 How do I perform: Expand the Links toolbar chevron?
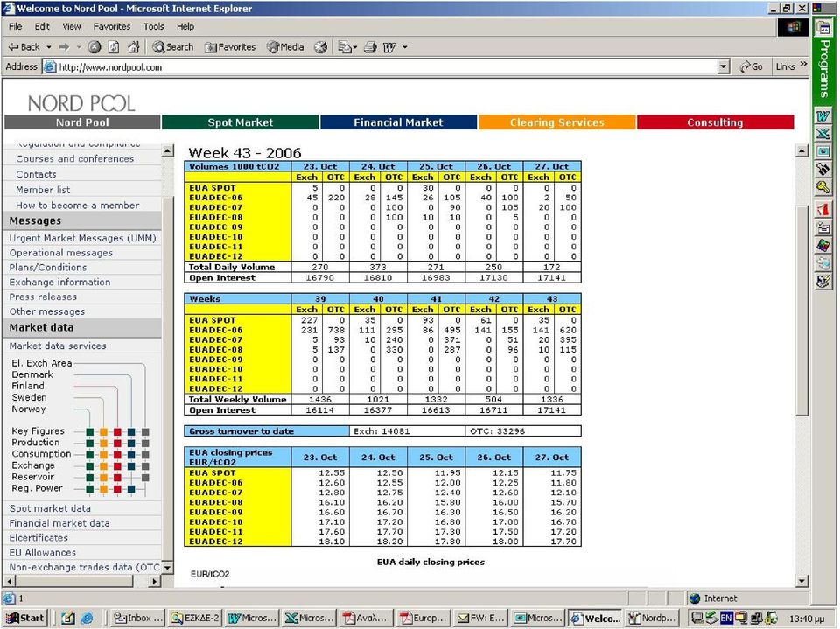tap(803, 64)
